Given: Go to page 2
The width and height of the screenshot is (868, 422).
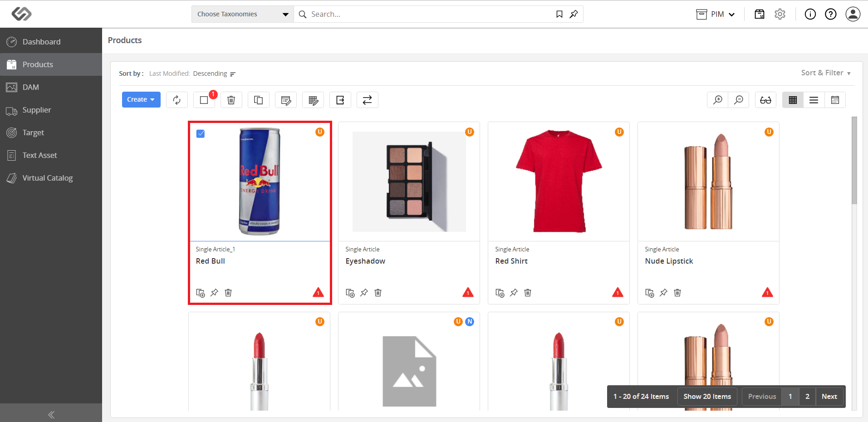Looking at the screenshot, I should point(807,397).
